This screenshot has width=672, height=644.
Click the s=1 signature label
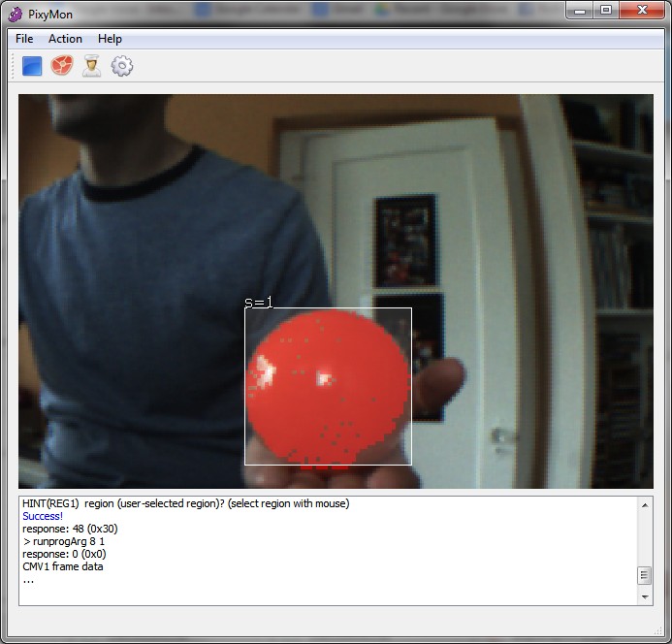[258, 303]
